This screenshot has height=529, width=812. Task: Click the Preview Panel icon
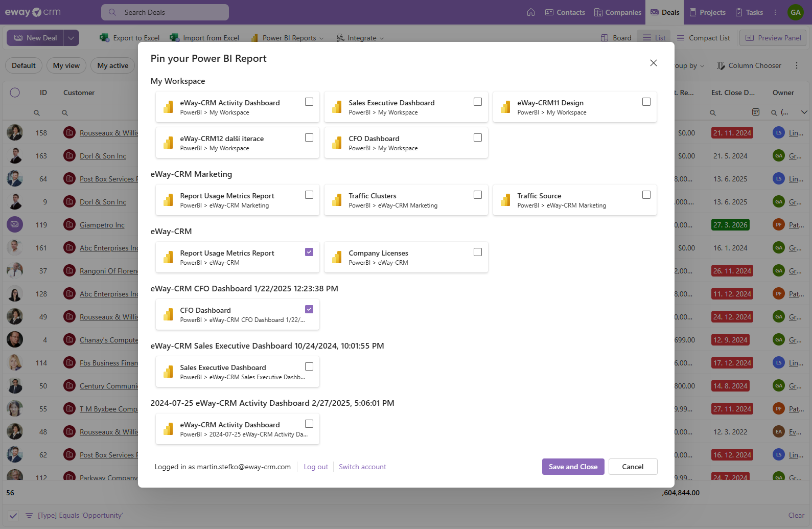point(750,38)
